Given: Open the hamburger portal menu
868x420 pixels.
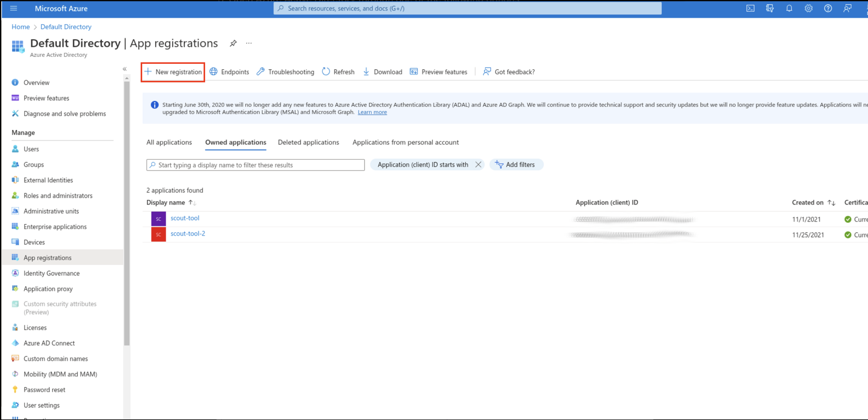Looking at the screenshot, I should tap(14, 8).
